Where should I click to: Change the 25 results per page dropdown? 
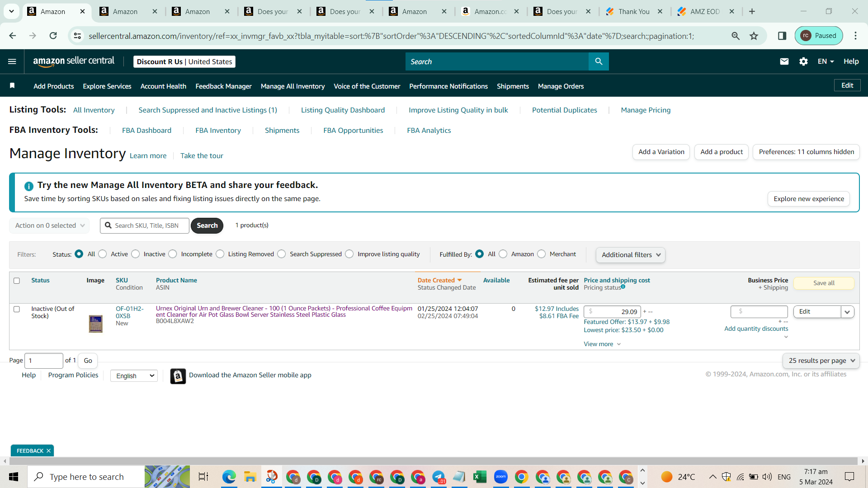(821, 361)
